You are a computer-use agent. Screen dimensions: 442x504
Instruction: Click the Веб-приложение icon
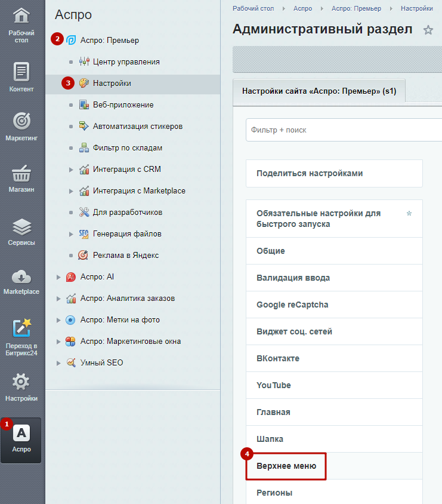pyautogui.click(x=84, y=105)
